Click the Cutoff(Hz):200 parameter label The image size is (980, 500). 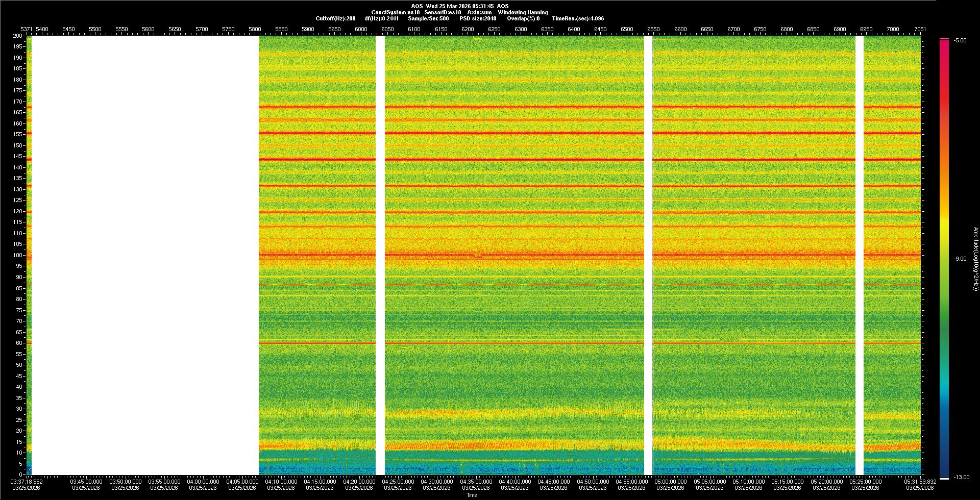pos(335,18)
